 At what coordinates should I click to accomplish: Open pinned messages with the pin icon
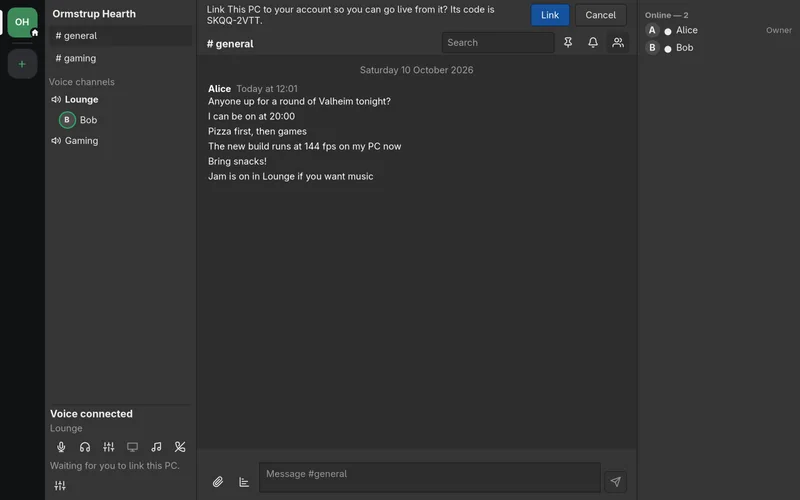[568, 42]
